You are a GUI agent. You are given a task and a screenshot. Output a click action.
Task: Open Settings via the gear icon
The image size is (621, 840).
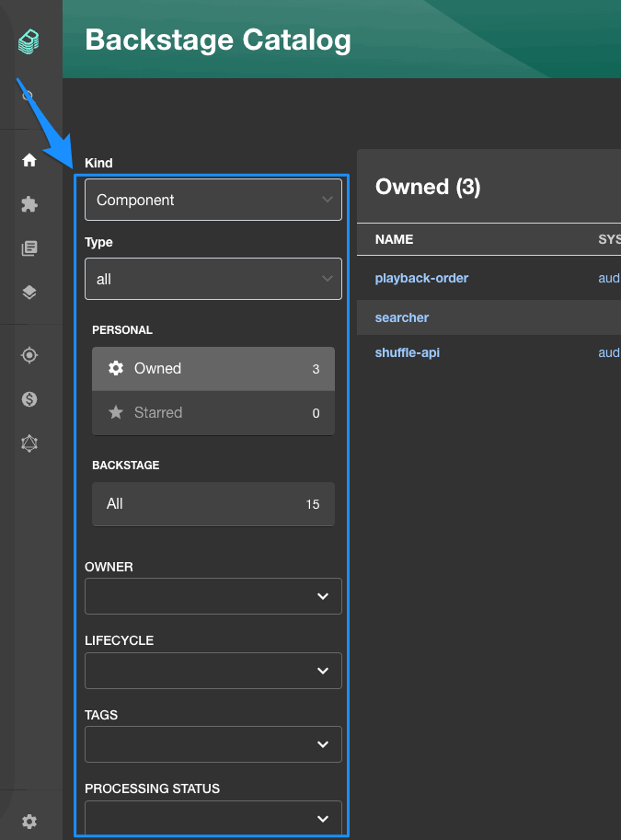click(x=28, y=821)
